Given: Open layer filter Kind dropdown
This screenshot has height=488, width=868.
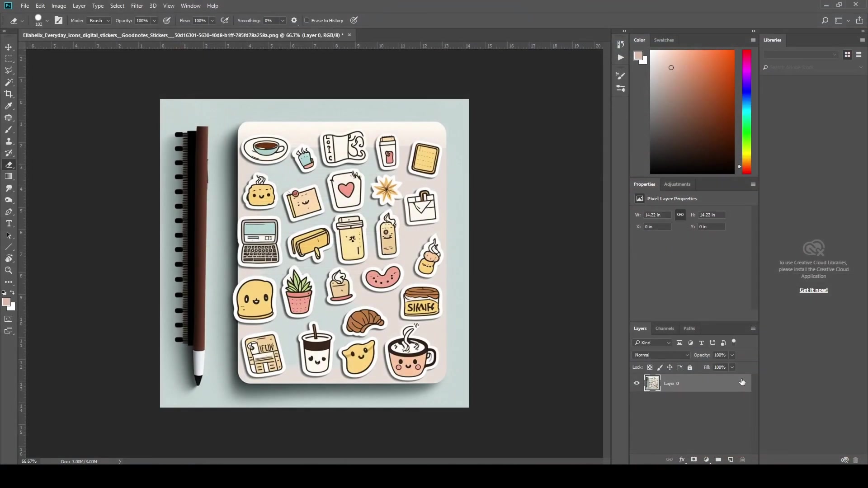Looking at the screenshot, I should click(x=652, y=343).
